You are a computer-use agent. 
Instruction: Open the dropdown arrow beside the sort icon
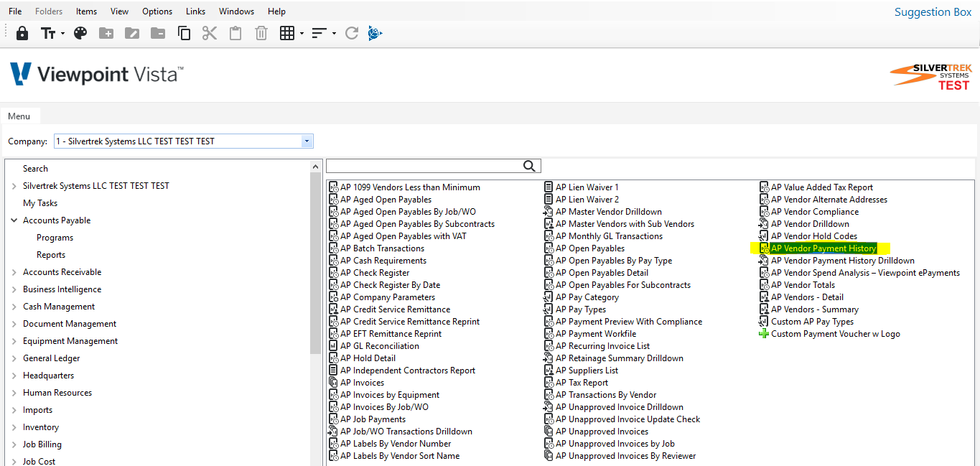coord(335,34)
